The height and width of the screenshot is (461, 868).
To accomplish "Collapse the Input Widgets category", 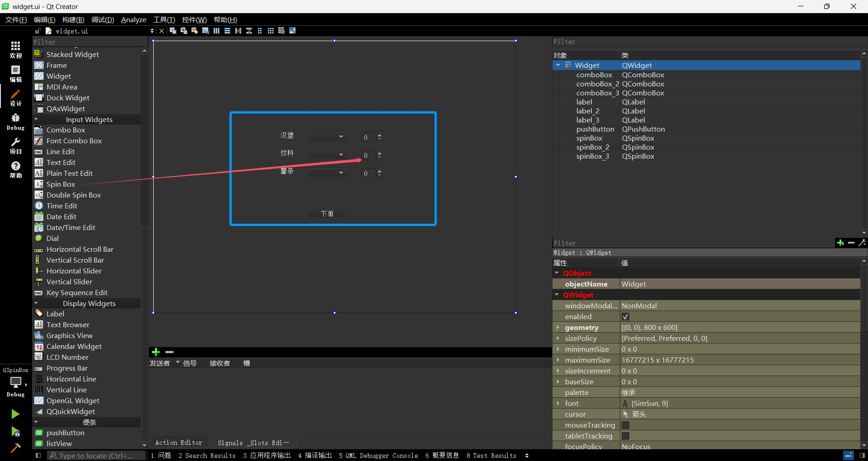I will [x=36, y=119].
